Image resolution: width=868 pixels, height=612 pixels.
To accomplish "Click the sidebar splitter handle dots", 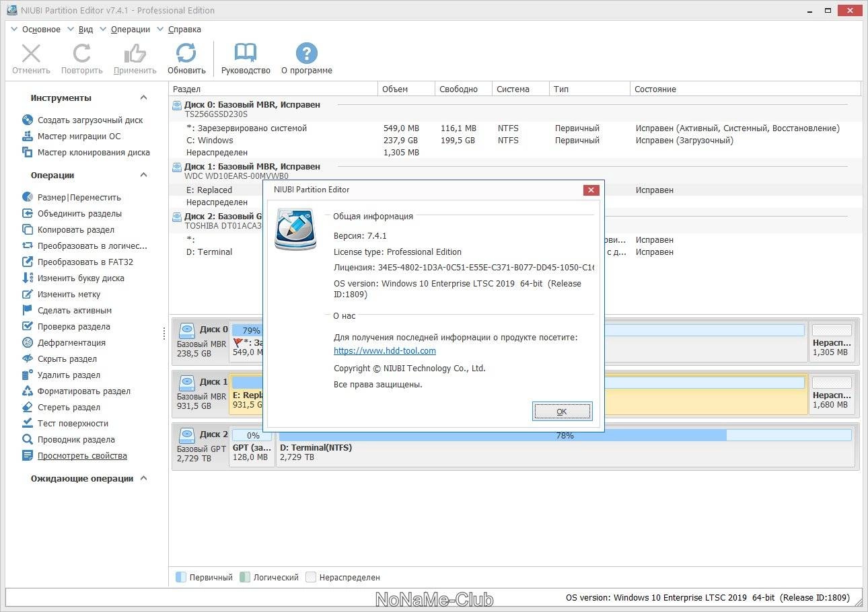I will tap(164, 333).
